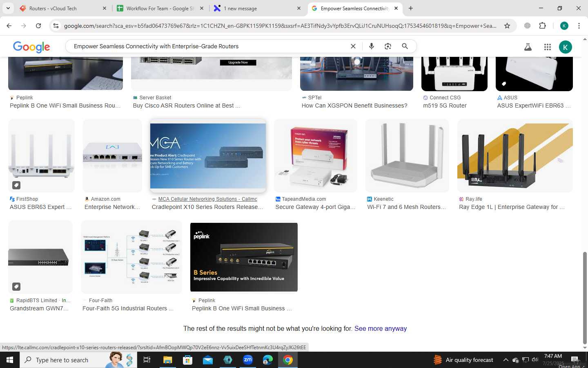Click the product tag icon on Grandstream image

[16, 287]
